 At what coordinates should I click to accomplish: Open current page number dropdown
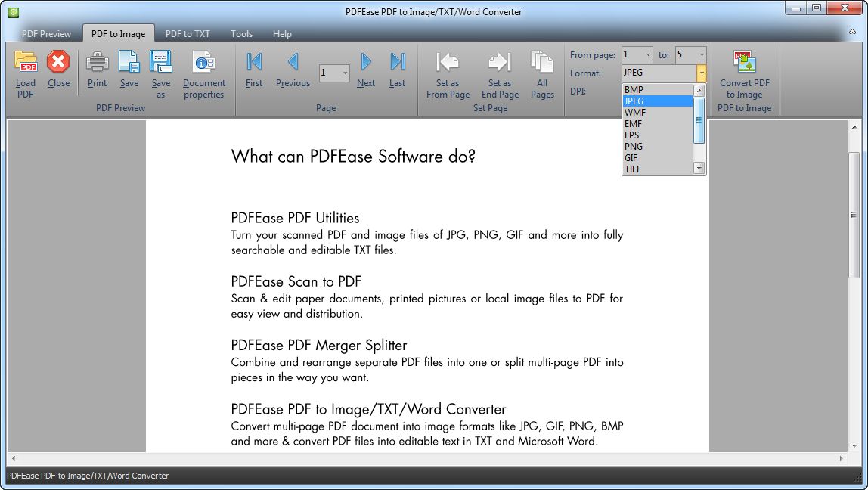(x=345, y=73)
